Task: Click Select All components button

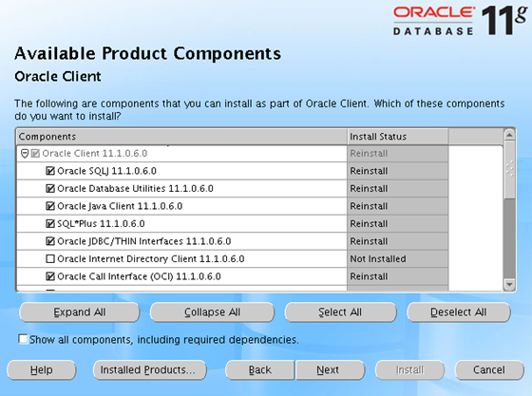Action: click(340, 312)
